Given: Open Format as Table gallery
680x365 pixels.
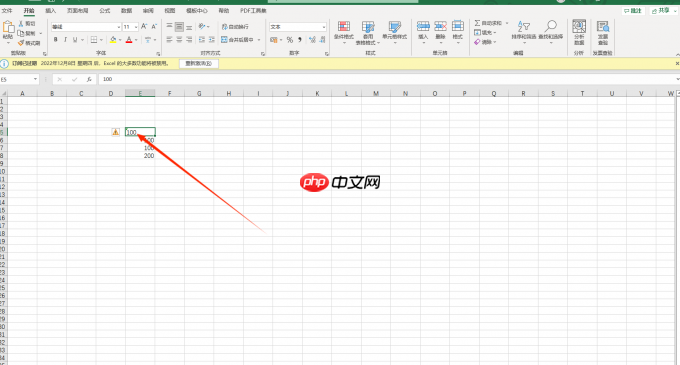Looking at the screenshot, I should [368, 32].
